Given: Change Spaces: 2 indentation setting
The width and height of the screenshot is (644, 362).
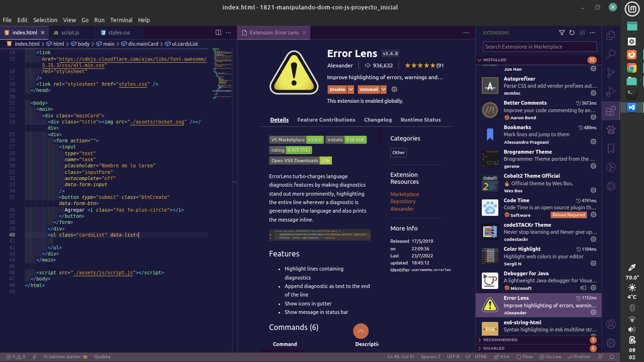Looking at the screenshot, I should tap(430, 357).
